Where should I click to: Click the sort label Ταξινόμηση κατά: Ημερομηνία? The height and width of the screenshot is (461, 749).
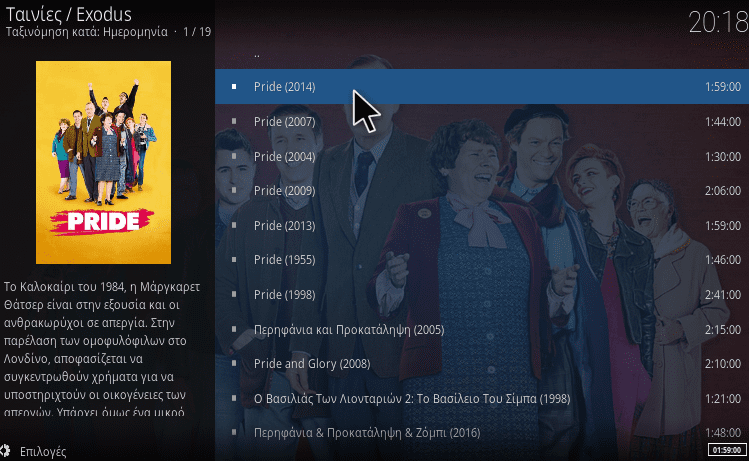[86, 32]
